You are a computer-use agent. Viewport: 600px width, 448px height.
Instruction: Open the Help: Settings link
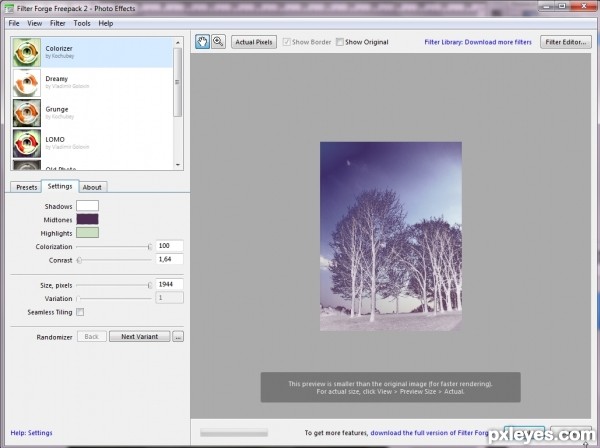(31, 433)
